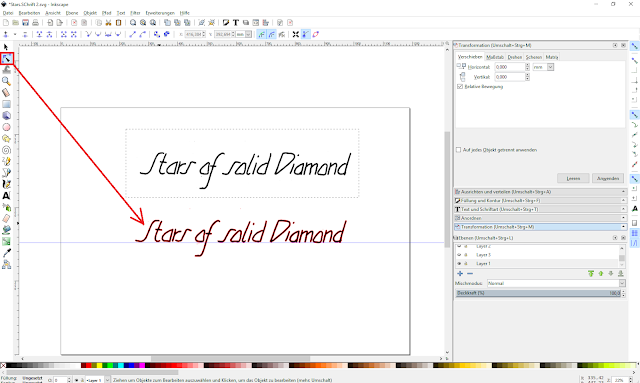Open the Datei menu
The image size is (640, 383).
click(8, 13)
